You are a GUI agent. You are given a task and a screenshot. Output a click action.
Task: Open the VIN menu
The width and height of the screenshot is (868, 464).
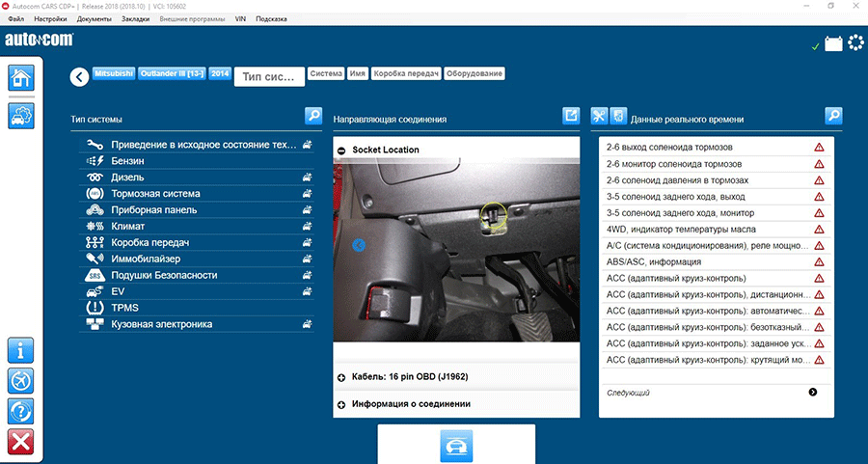(x=240, y=19)
